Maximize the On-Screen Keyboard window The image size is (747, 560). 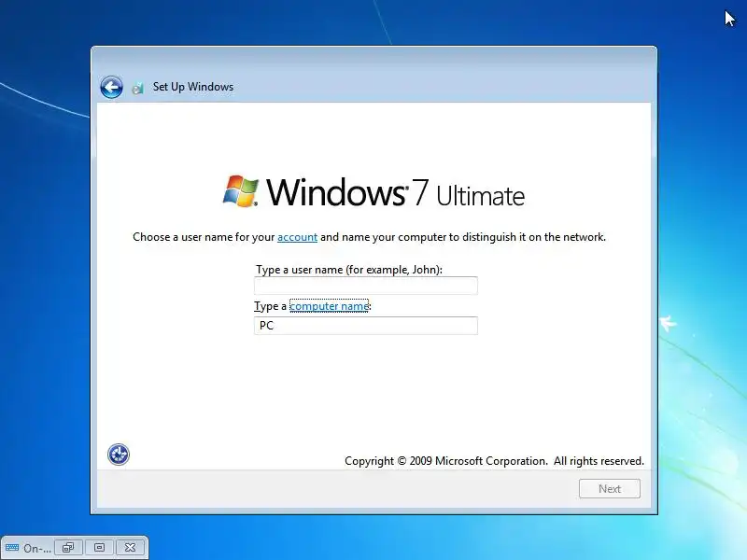[99, 548]
